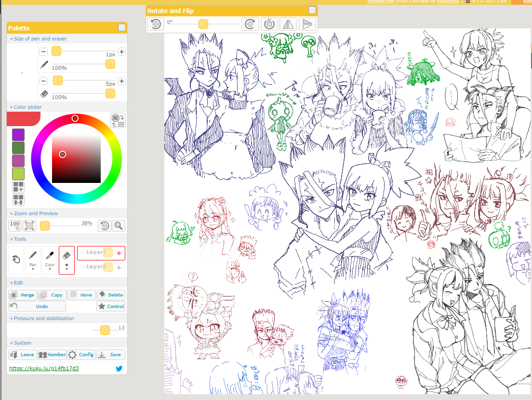Toggle the Rotate and Flip panel checkbox
Viewport: 532px width, 400px height.
coord(312,10)
